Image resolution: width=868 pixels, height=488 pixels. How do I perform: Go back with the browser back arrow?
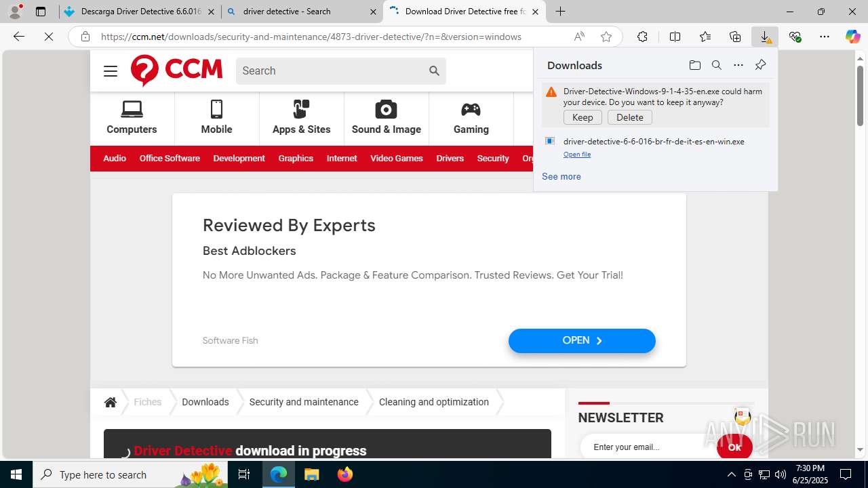[x=19, y=37]
